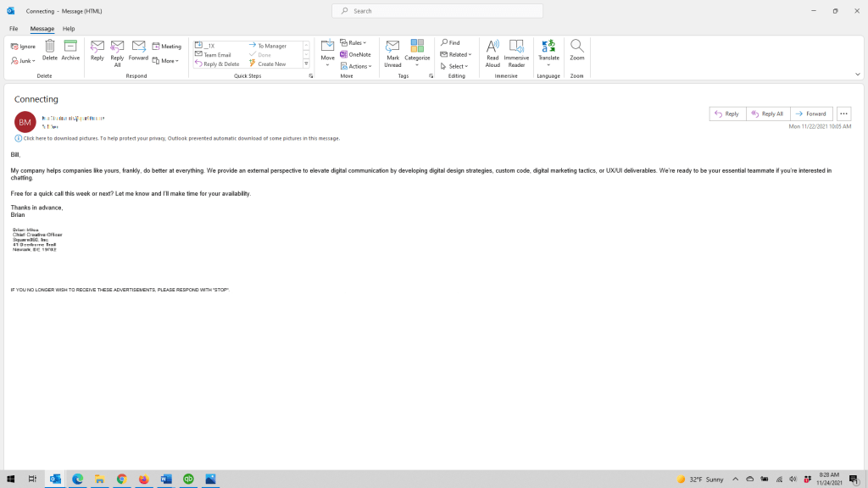Image resolution: width=868 pixels, height=488 pixels.
Task: Open the File menu tab
Action: point(14,29)
